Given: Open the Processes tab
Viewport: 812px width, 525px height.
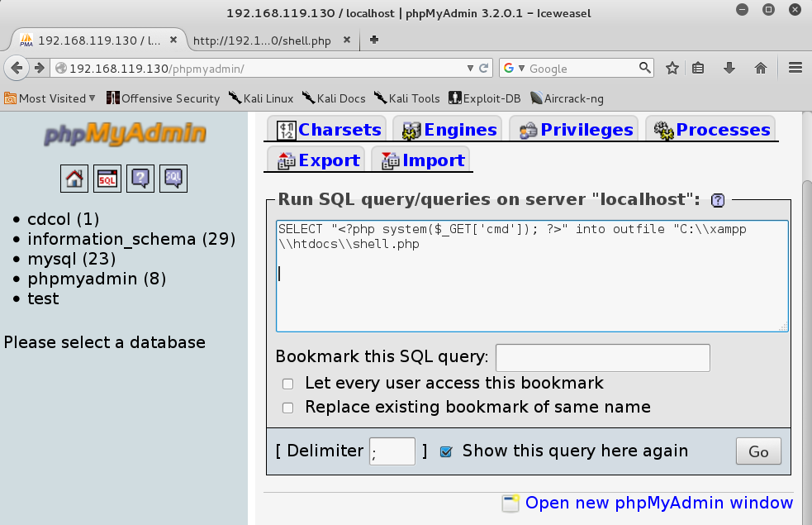Looking at the screenshot, I should pos(711,130).
